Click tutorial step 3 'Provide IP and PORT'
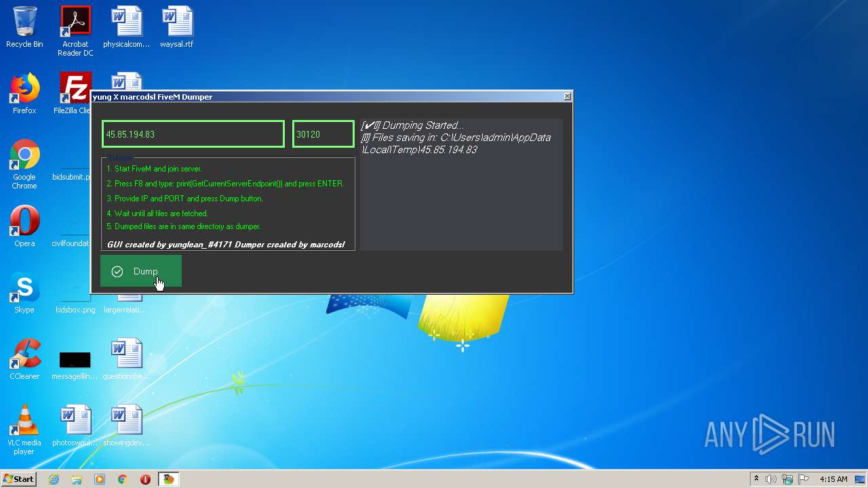 pos(184,199)
